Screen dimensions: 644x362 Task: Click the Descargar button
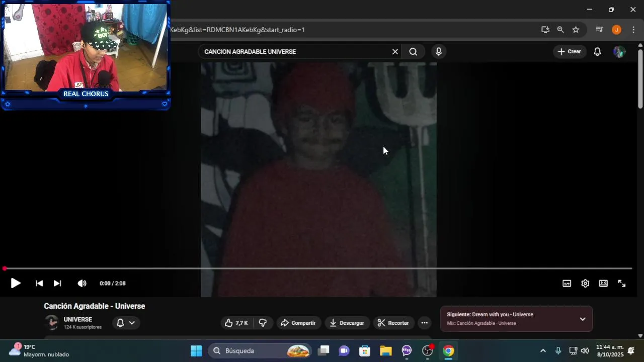347,323
